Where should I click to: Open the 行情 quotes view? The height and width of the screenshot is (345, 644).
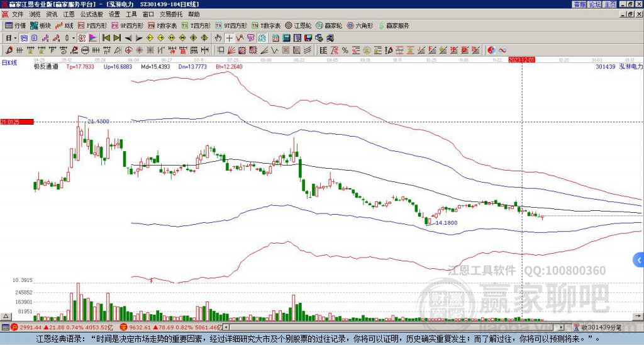pyautogui.click(x=15, y=25)
